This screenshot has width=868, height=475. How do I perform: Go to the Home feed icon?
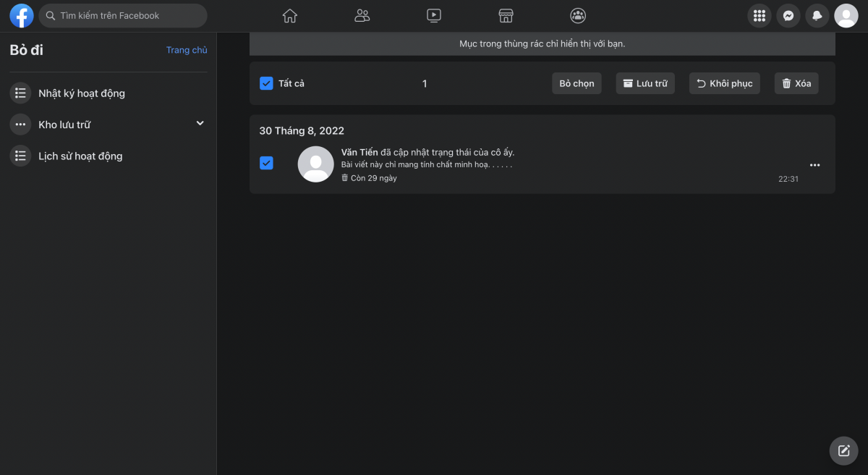click(x=290, y=15)
